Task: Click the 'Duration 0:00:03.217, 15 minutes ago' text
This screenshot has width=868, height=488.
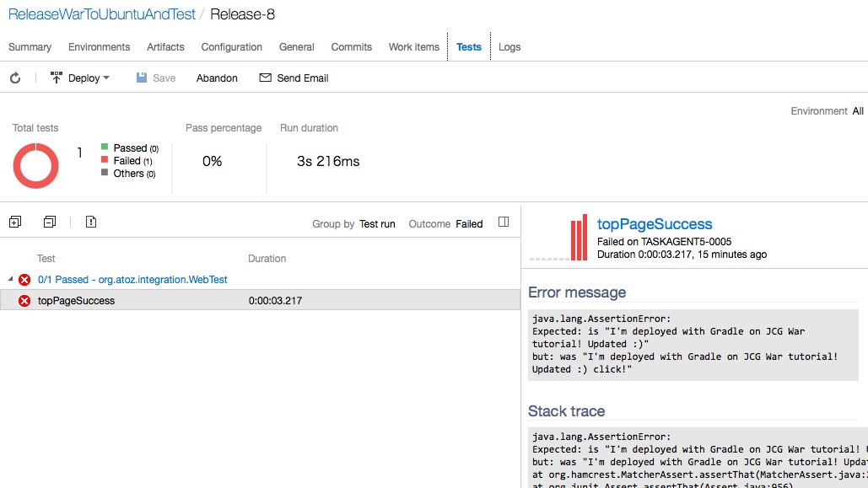Action: (x=682, y=255)
